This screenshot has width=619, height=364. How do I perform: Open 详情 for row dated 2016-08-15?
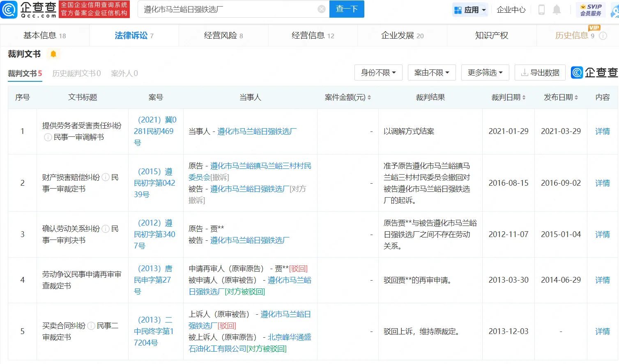point(603,183)
